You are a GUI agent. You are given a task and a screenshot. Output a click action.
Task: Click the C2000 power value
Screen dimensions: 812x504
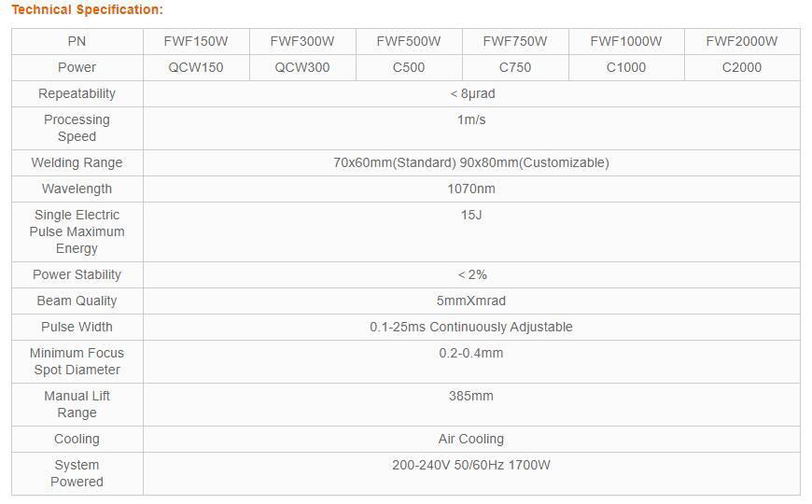742,67
